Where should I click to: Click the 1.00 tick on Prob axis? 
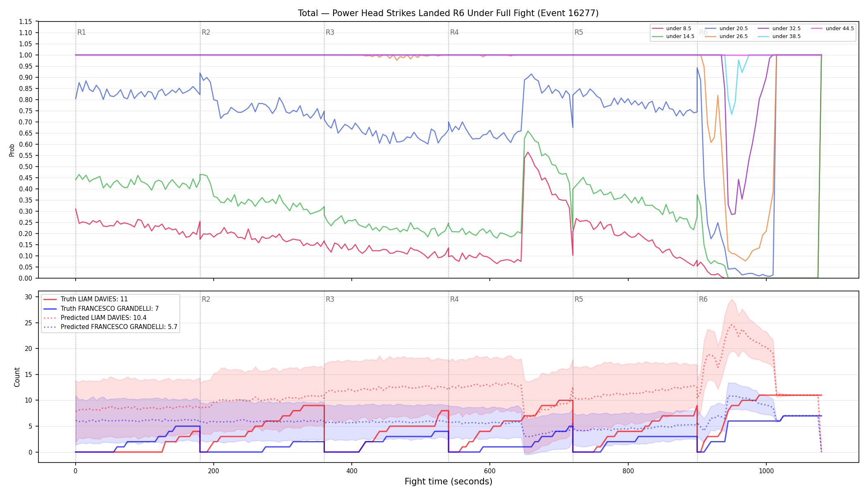tap(26, 55)
